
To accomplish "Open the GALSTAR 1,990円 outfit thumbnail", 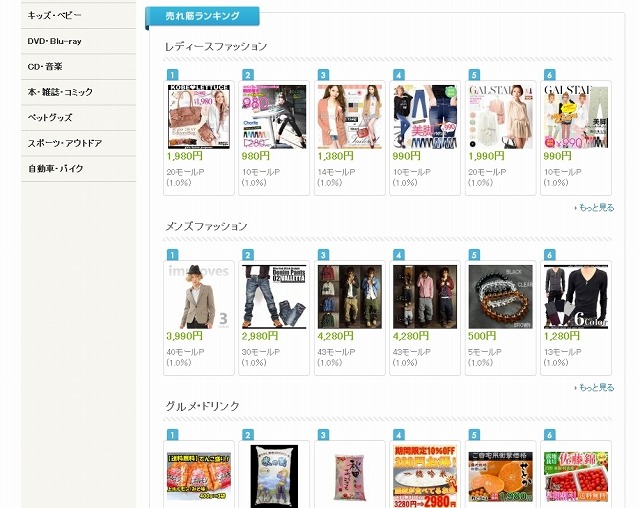I will tap(500, 117).
